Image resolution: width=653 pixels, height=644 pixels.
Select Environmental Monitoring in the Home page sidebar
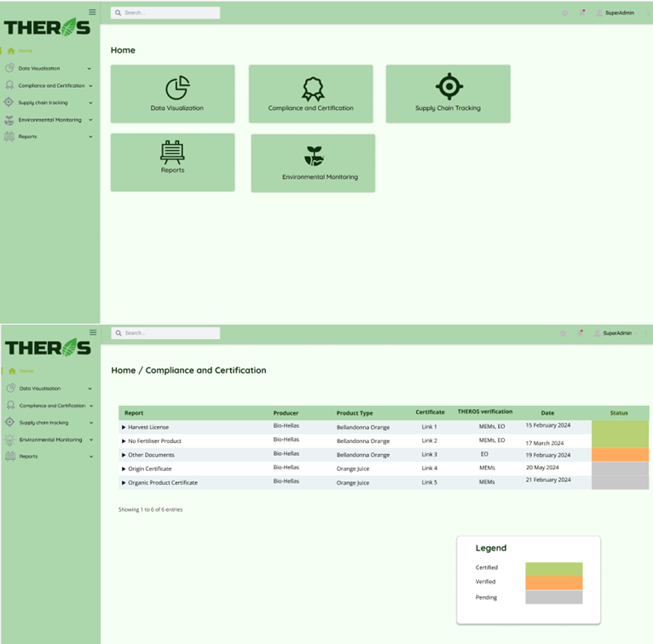point(49,120)
